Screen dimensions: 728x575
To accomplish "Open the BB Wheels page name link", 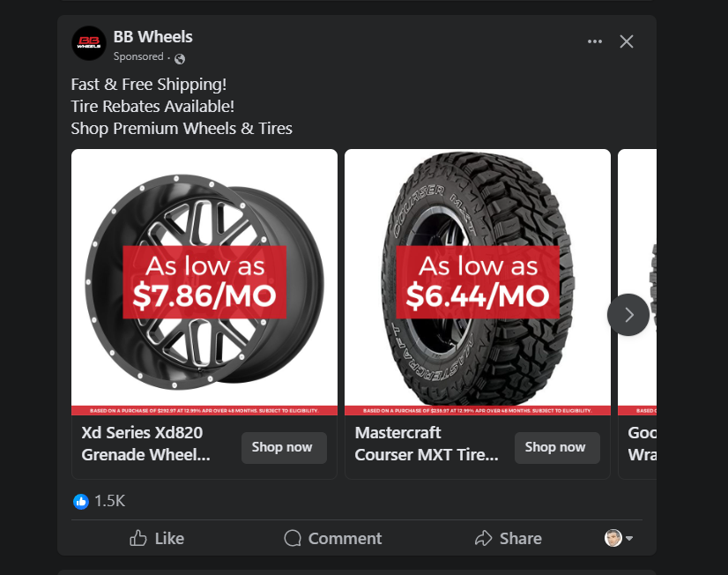I will 152,36.
